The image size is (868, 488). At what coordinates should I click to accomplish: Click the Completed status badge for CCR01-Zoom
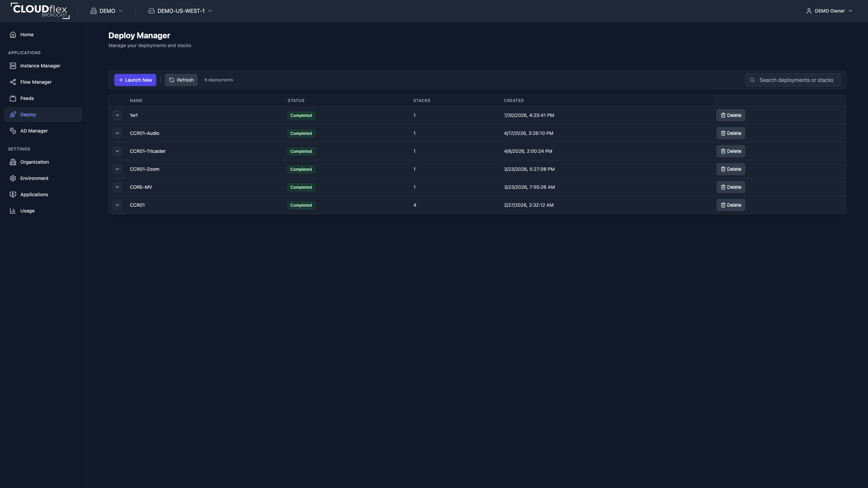point(301,169)
